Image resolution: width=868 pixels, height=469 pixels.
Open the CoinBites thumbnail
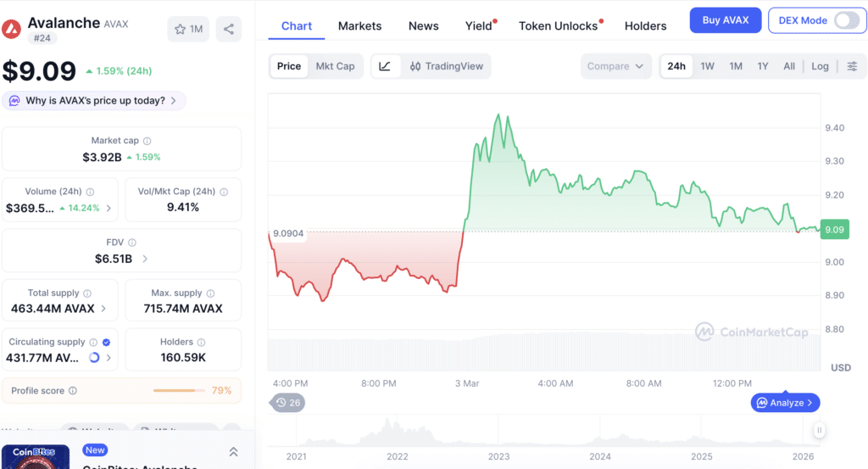36,457
